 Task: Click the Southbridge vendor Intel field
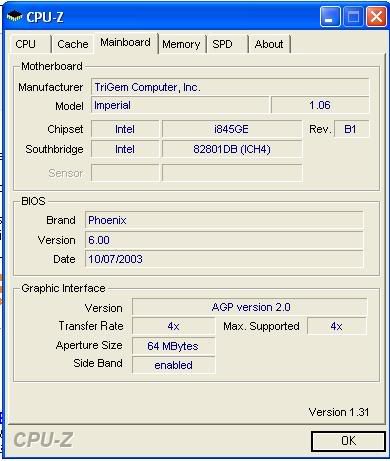pyautogui.click(x=125, y=149)
